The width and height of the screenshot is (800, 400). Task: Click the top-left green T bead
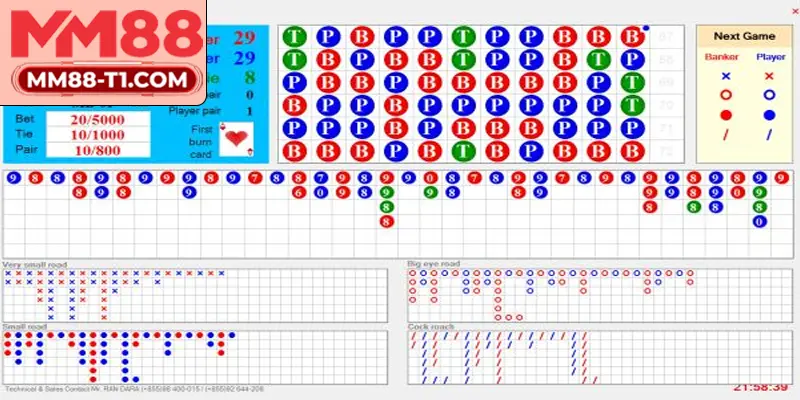[x=294, y=36]
